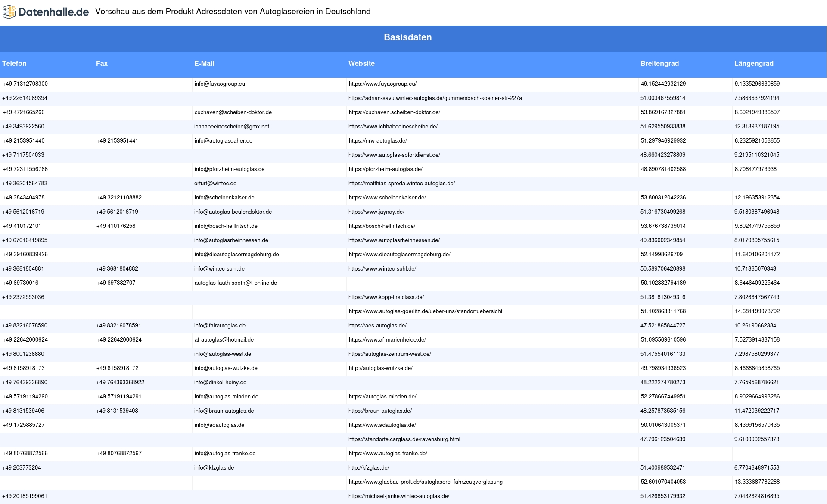
Task: Select latitude value 49.152442932129
Action: [663, 84]
